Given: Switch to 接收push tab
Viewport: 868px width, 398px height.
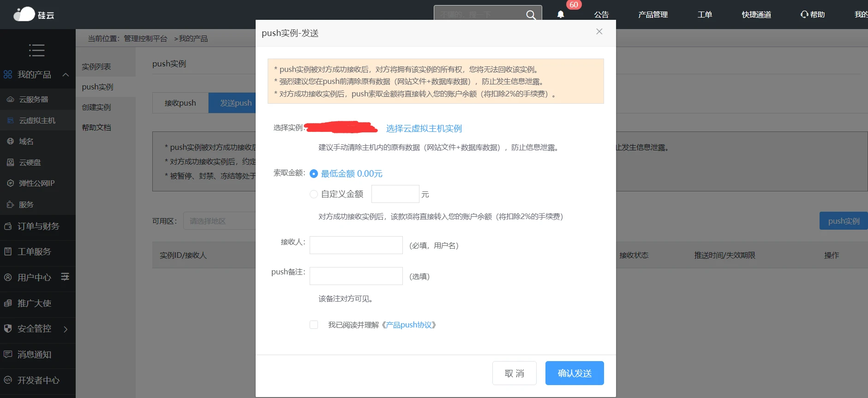Looking at the screenshot, I should click(180, 103).
